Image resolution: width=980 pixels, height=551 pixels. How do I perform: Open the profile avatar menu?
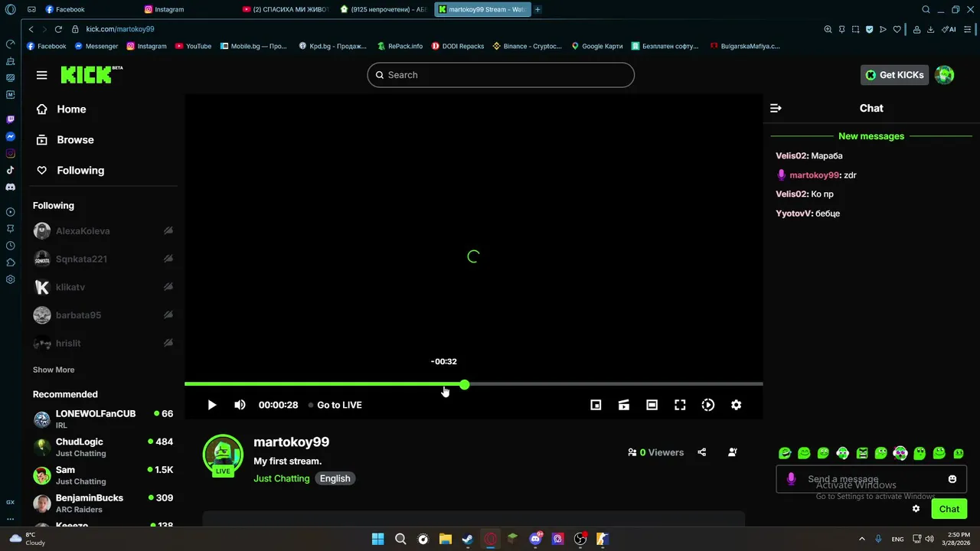[x=945, y=75]
